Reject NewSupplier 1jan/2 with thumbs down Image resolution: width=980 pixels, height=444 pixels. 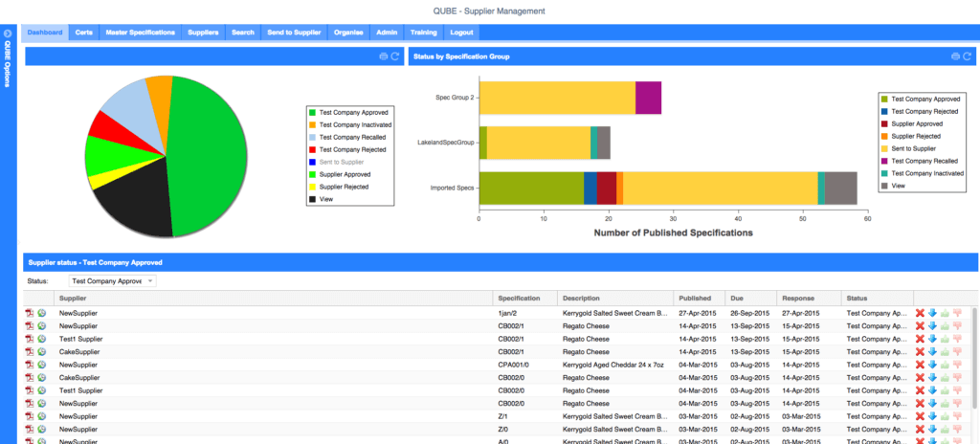point(956,313)
